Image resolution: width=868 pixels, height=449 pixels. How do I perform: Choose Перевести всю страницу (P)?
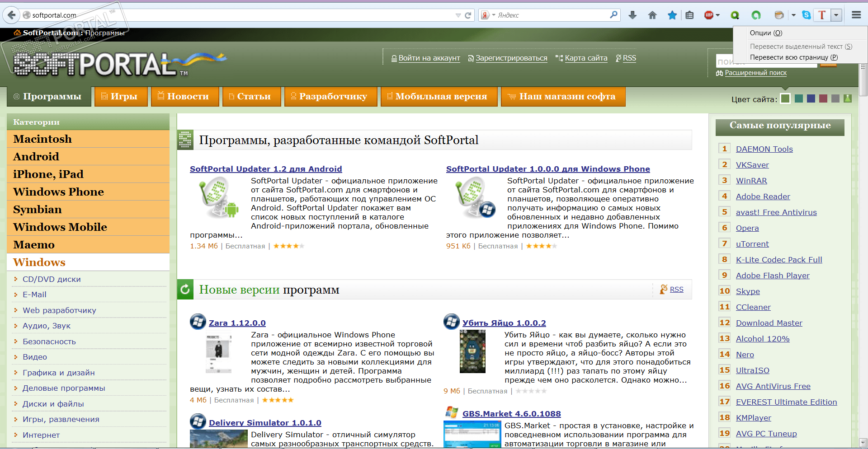[x=794, y=57]
